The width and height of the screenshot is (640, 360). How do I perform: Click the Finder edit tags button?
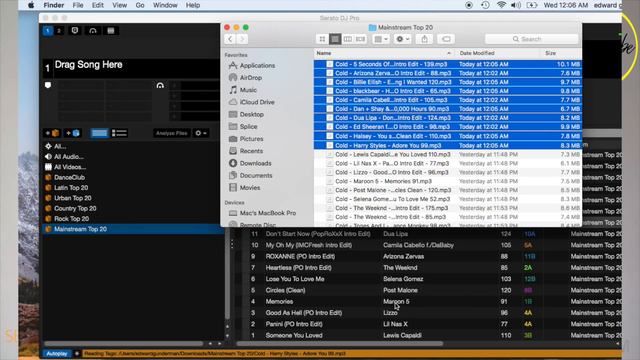point(446,39)
